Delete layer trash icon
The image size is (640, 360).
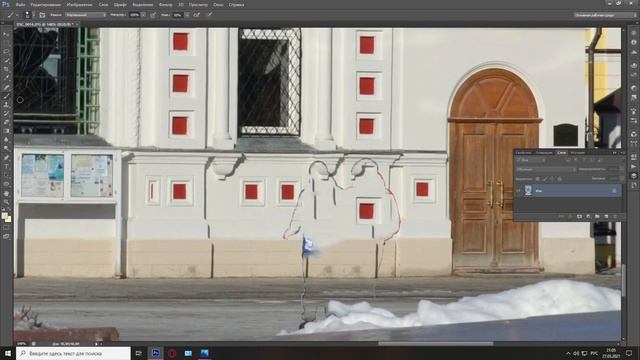(615, 216)
